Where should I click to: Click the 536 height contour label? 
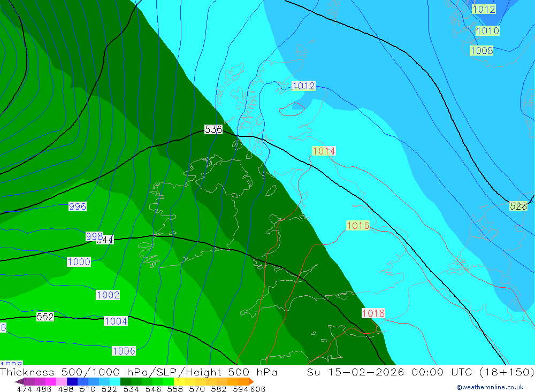213,129
